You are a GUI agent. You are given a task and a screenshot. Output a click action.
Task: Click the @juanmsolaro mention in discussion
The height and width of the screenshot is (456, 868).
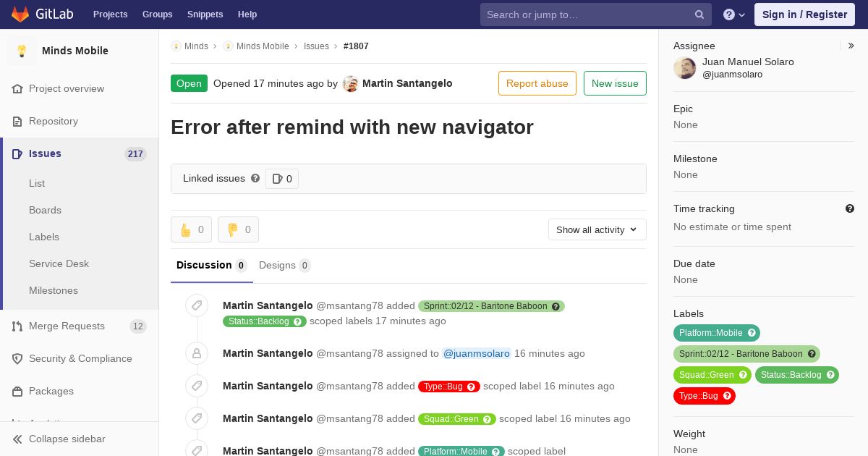pyautogui.click(x=477, y=353)
